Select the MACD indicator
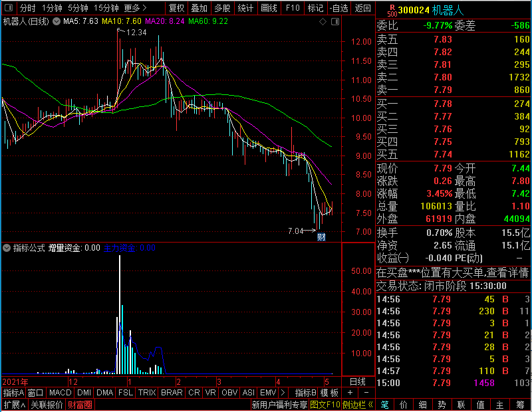 point(60,393)
